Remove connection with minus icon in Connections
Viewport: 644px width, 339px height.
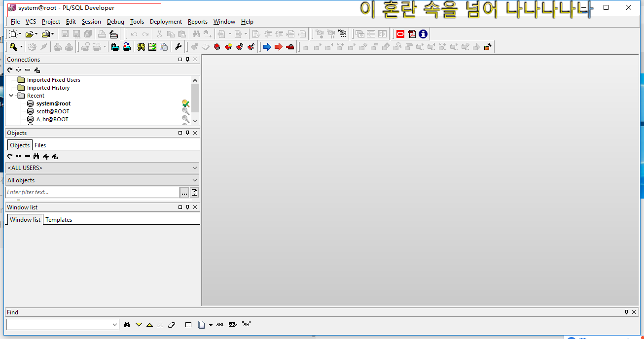[x=28, y=70]
